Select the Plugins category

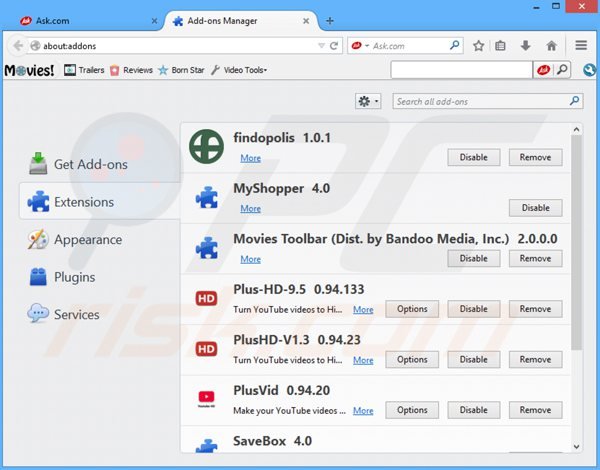click(x=62, y=277)
